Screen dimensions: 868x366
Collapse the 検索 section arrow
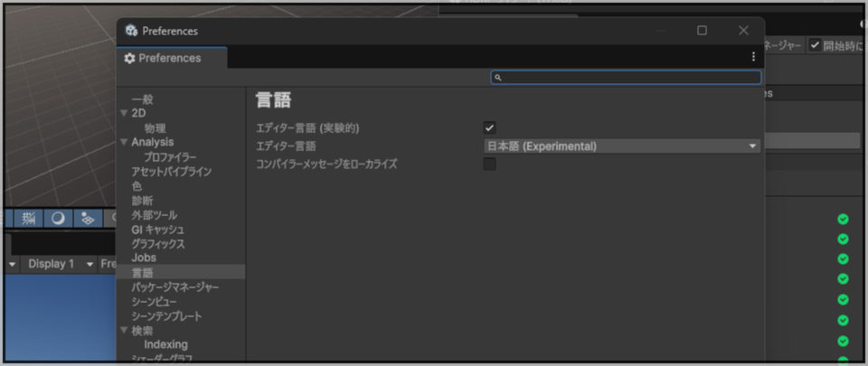[124, 331]
